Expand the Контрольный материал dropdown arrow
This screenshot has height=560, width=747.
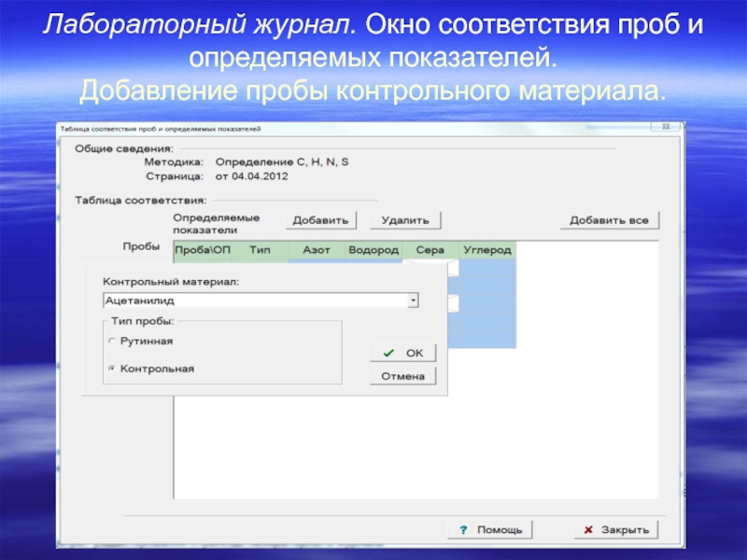click(x=413, y=301)
